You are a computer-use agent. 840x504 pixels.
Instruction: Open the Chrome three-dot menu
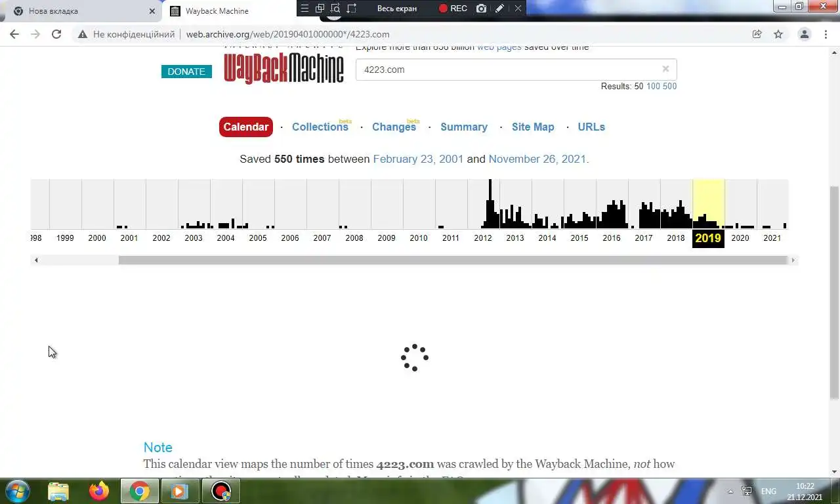tap(826, 34)
